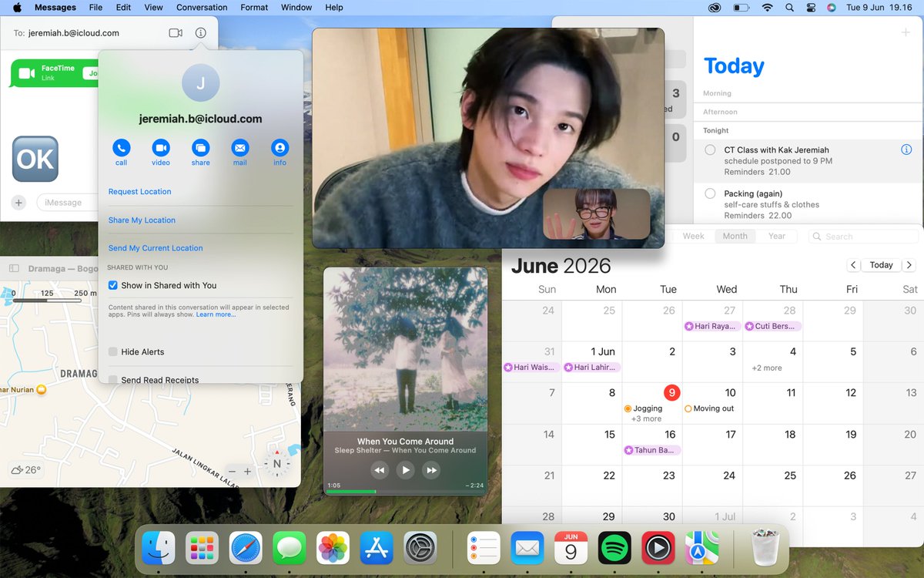
Task: Click Request Location link
Action: click(139, 192)
